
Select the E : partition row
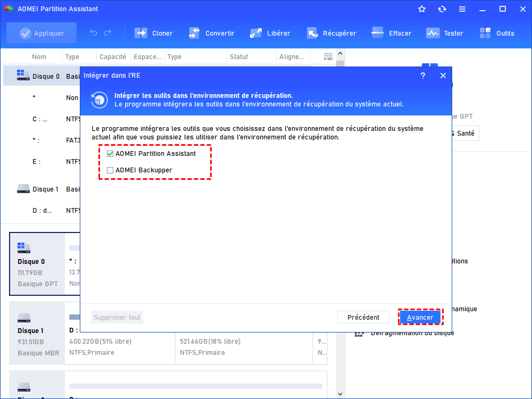pos(41,162)
